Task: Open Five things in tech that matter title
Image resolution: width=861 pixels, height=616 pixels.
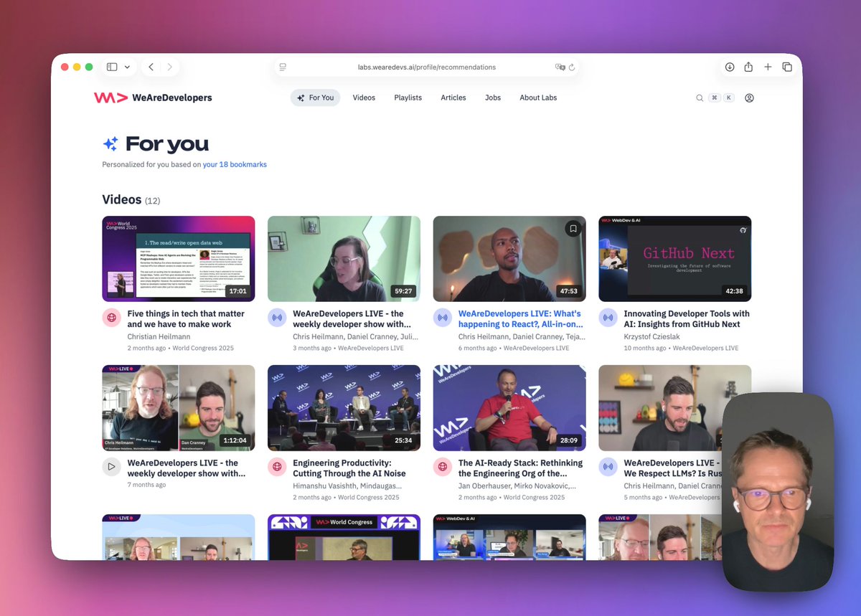Action: 186,319
